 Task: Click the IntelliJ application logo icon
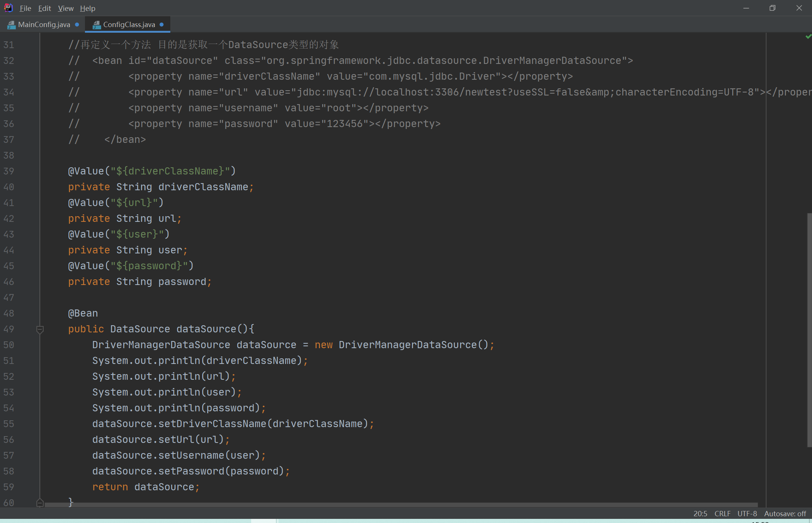tap(8, 8)
